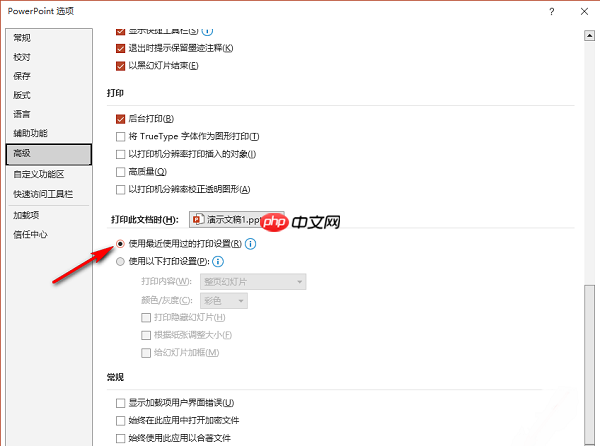Image resolution: width=600 pixels, height=446 pixels.
Task: Click the scrollbar up arrow
Action: click(589, 36)
